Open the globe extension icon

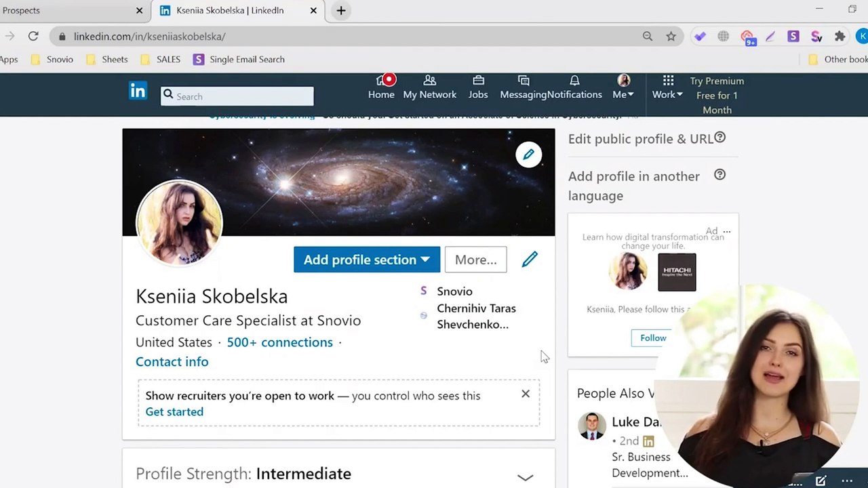[x=724, y=37]
